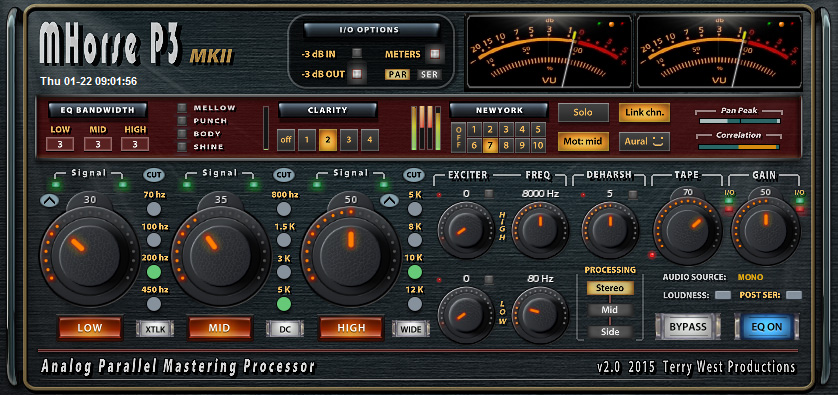
Task: Click the TAPE saturation knob
Action: [x=687, y=231]
